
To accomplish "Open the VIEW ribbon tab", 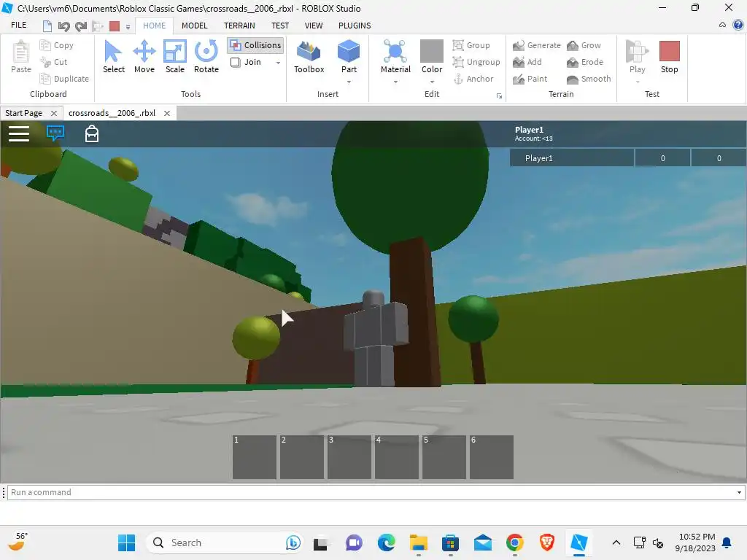I will click(314, 26).
